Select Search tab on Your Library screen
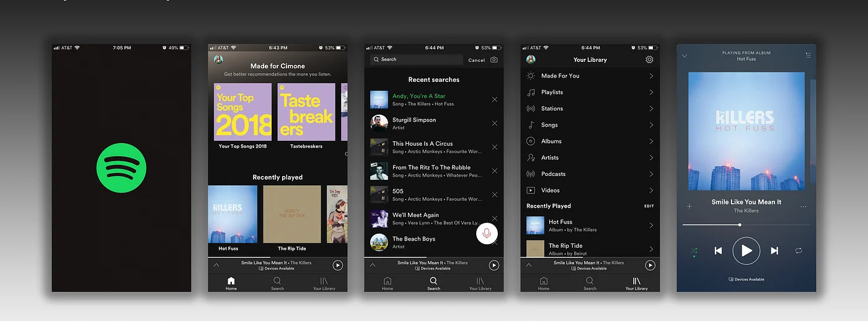Screen dimensions: 868x321 [x=590, y=283]
